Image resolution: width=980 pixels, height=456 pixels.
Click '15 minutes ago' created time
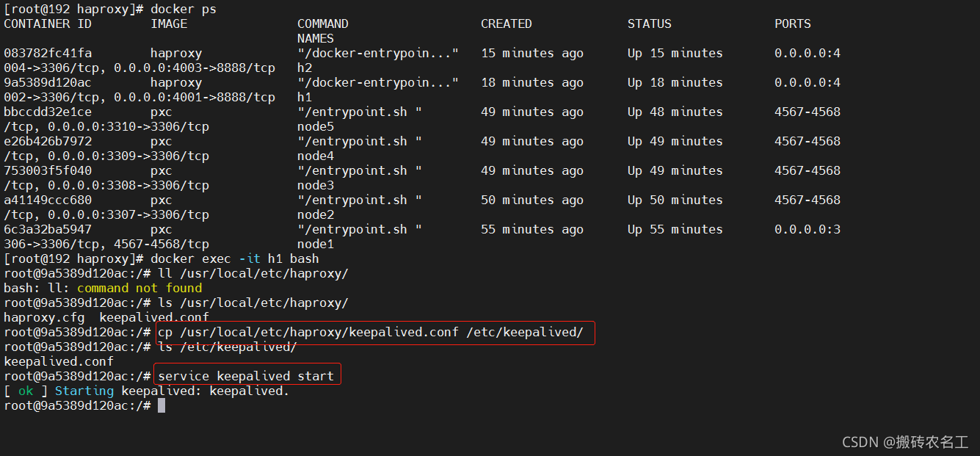tap(532, 53)
